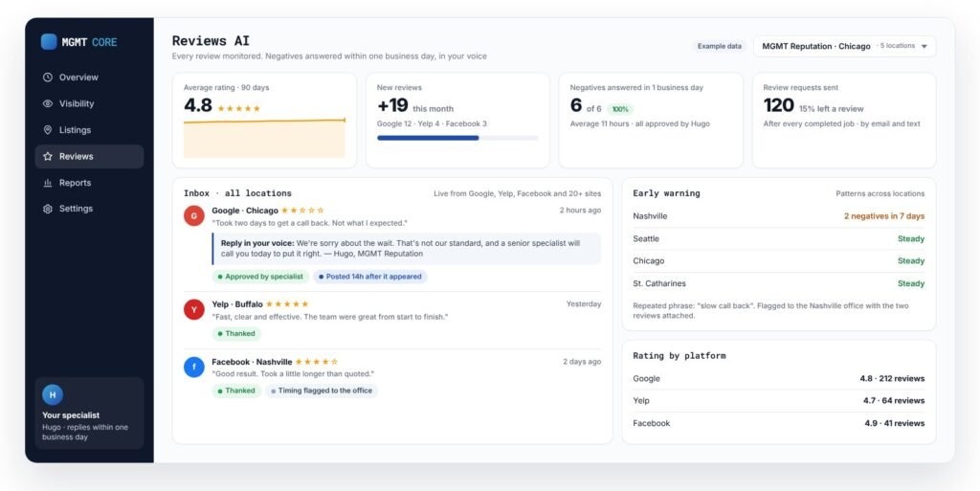Click the 'Yesterday' timestamp
This screenshot has height=491, width=980.
pyautogui.click(x=584, y=304)
